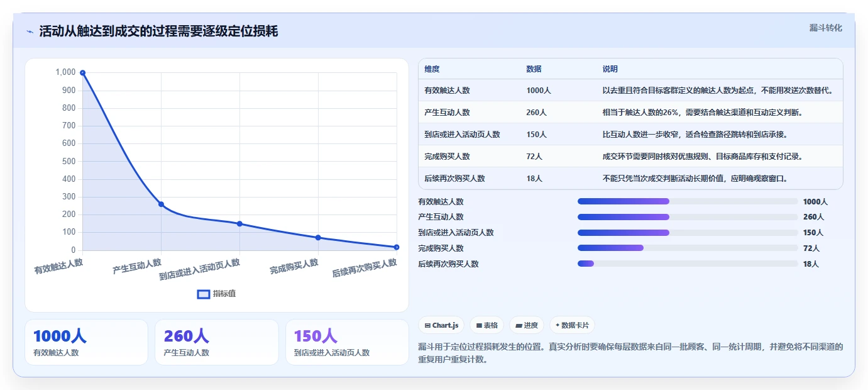Open the 1000人 stat card
The width and height of the screenshot is (868, 390).
86,342
